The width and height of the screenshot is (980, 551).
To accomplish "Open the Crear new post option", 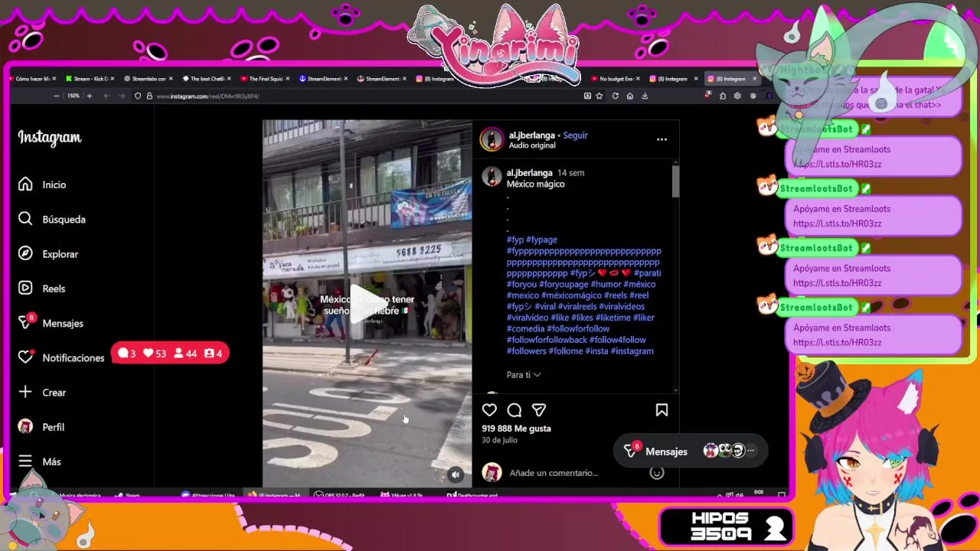I will coord(43,393).
